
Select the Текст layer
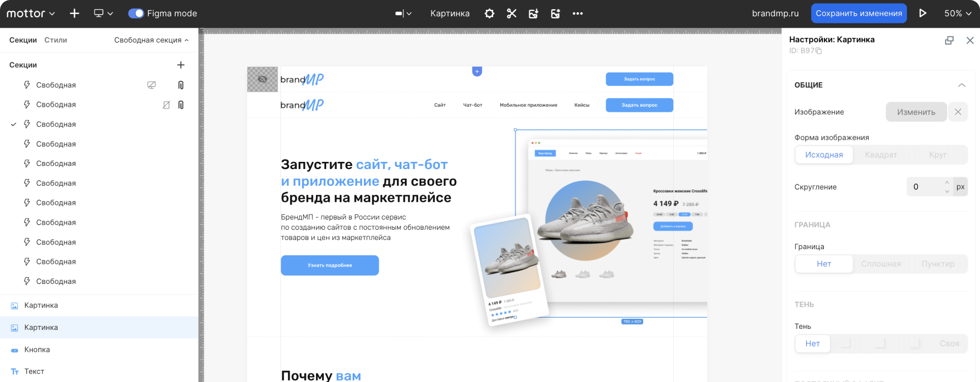99,372
